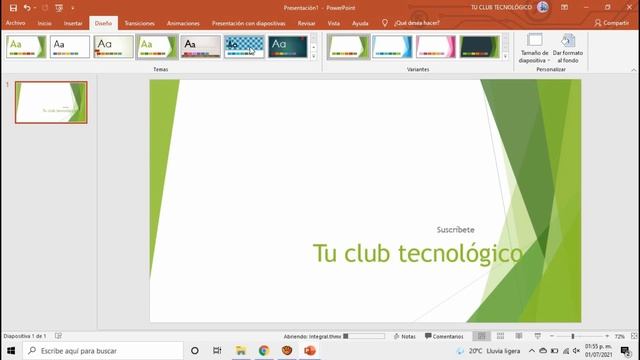Apply the blue checkered pattern theme
The image size is (640, 360).
tap(244, 47)
